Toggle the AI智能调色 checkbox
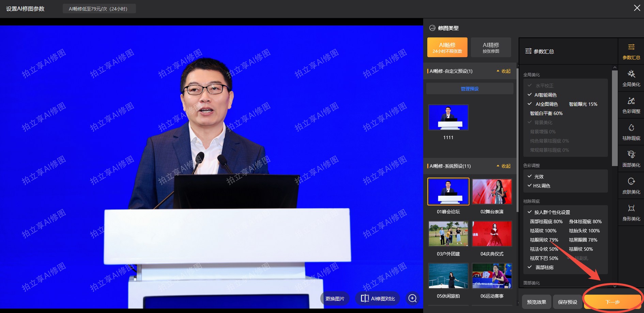Image resolution: width=644 pixels, height=313 pixels. 530,95
